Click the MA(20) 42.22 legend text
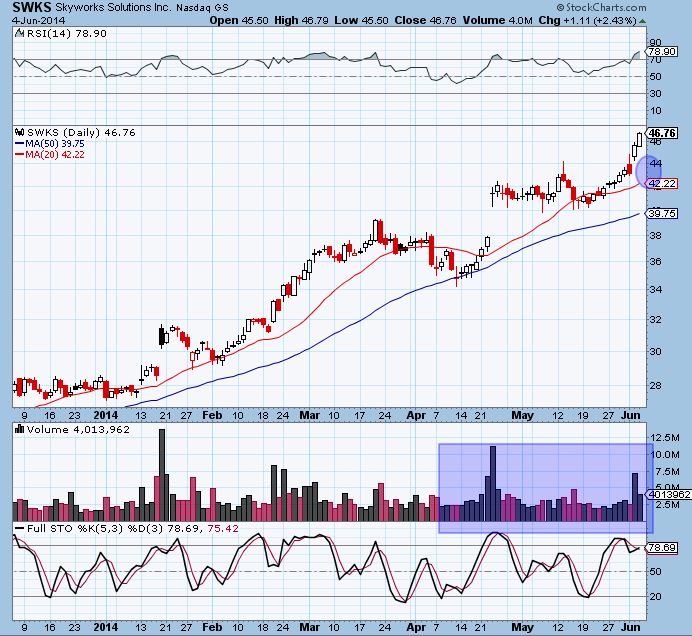This screenshot has width=692, height=636. point(55,154)
